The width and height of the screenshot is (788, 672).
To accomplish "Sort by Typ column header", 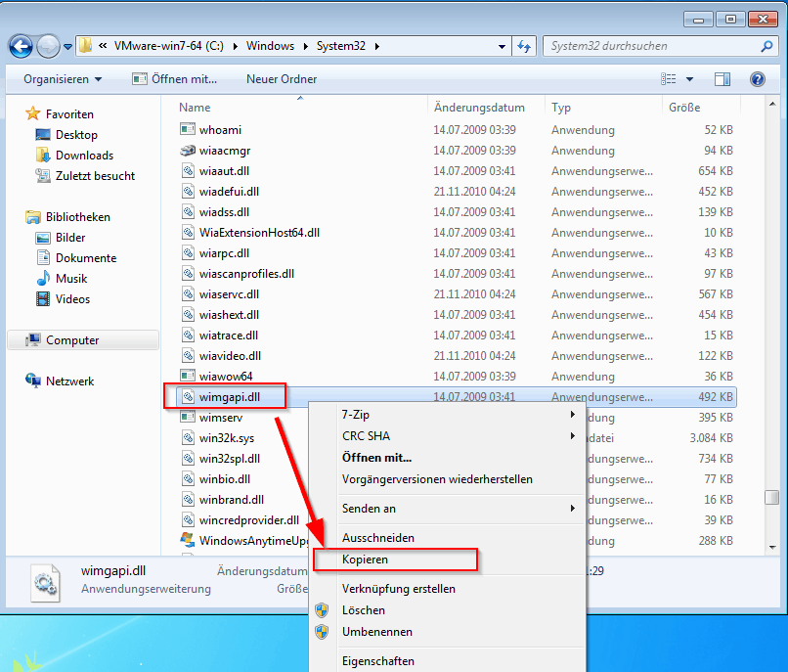I will (561, 108).
